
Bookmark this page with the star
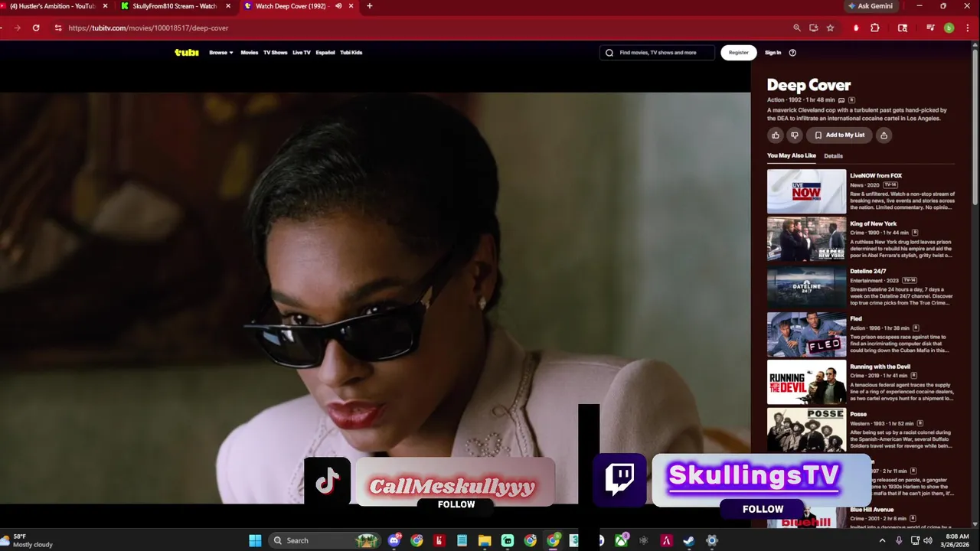pyautogui.click(x=830, y=28)
